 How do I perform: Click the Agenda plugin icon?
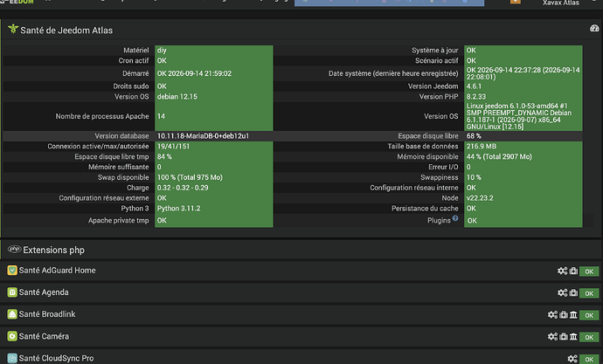[12, 292]
